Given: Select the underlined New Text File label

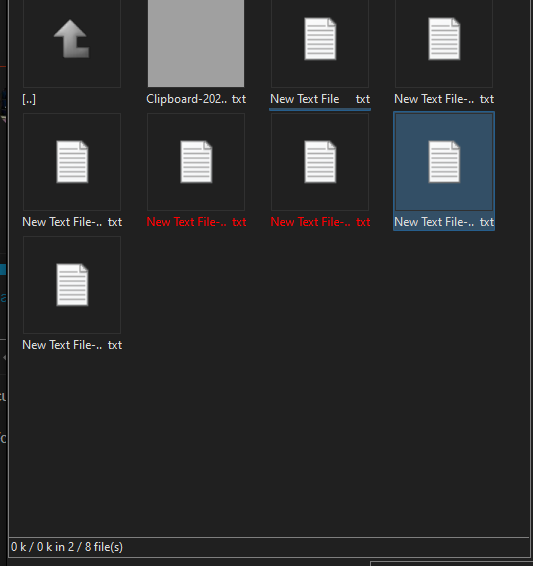Looking at the screenshot, I should (x=320, y=99).
